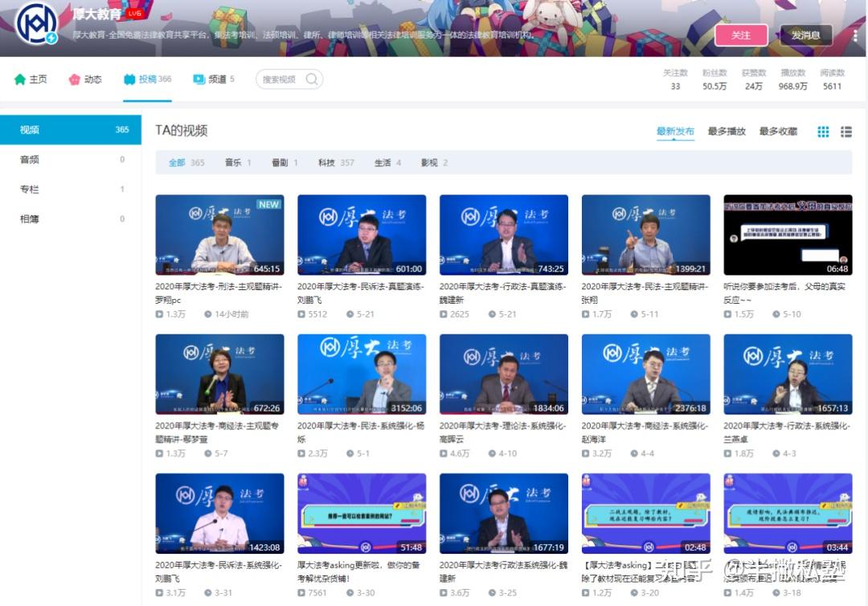Click the 投稿 tab icon
Viewport: 868px width, 606px height.
[x=129, y=79]
